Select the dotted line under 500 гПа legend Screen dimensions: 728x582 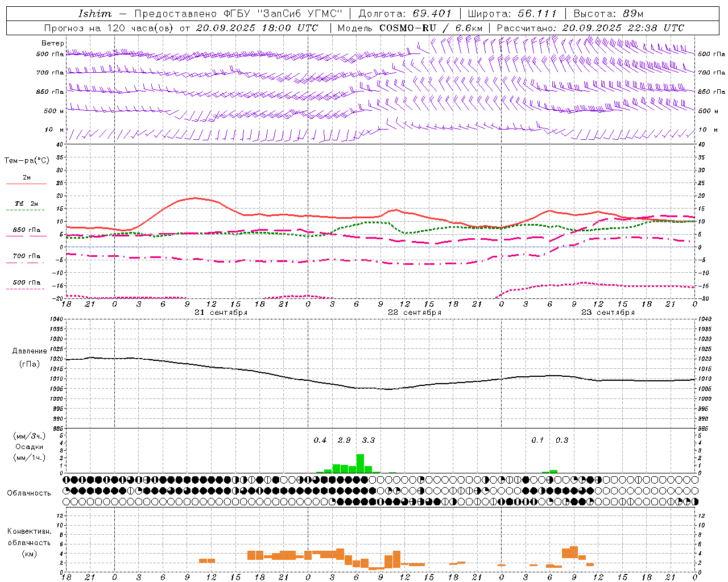tap(26, 289)
